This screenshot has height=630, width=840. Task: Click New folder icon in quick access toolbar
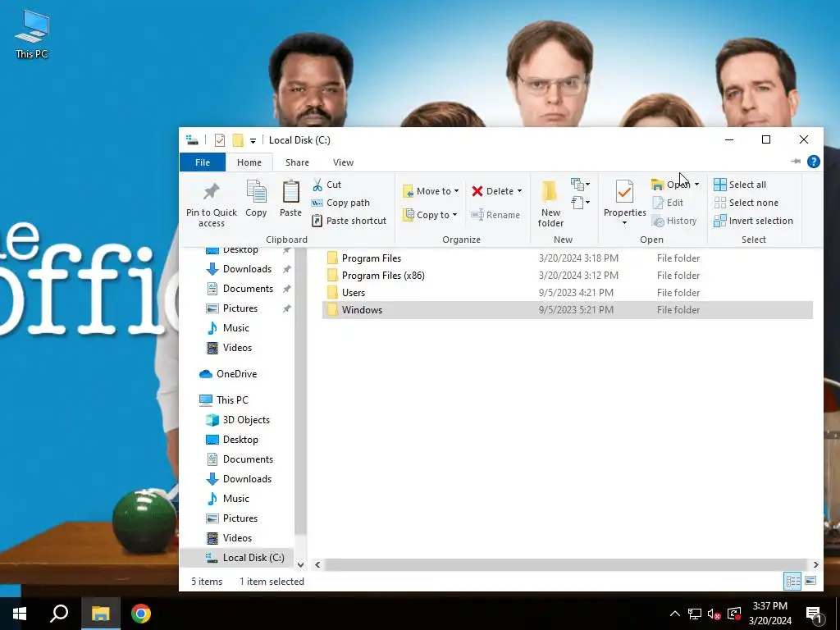coord(238,140)
